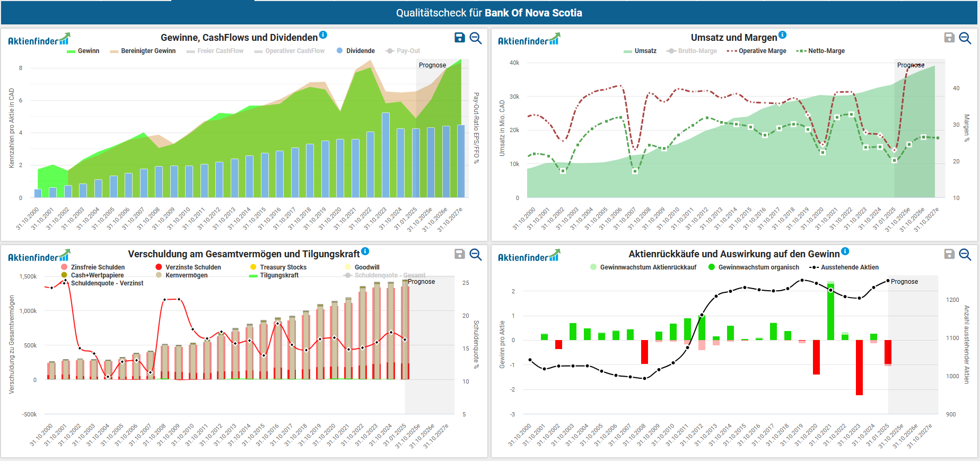Click save icon in Umsatz und Margen chart
980x461 pixels.
tap(949, 38)
